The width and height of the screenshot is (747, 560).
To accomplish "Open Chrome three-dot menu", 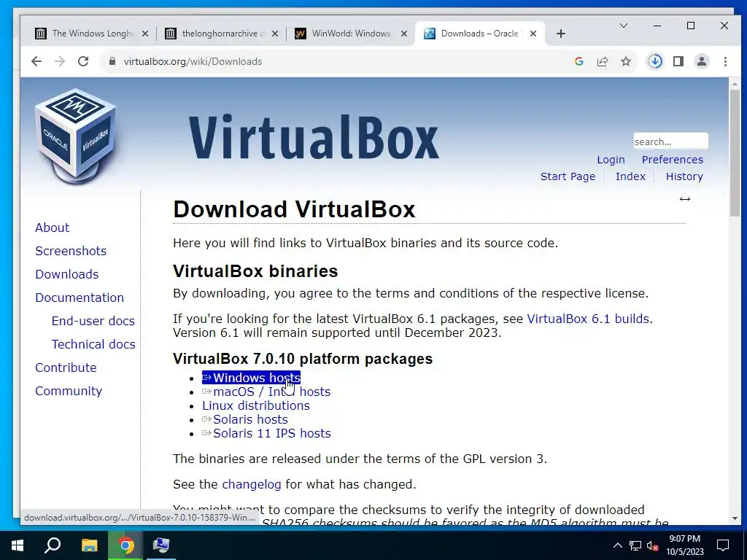I will coord(725,61).
